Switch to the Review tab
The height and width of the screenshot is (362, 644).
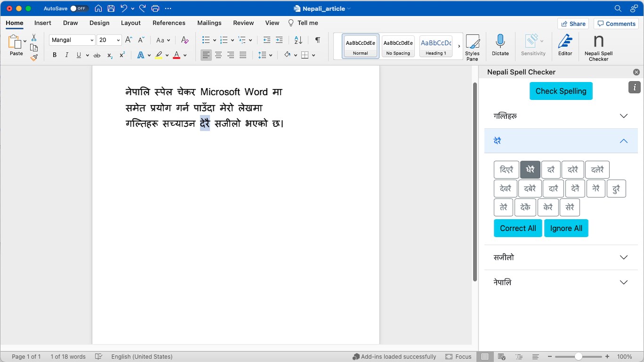point(243,23)
